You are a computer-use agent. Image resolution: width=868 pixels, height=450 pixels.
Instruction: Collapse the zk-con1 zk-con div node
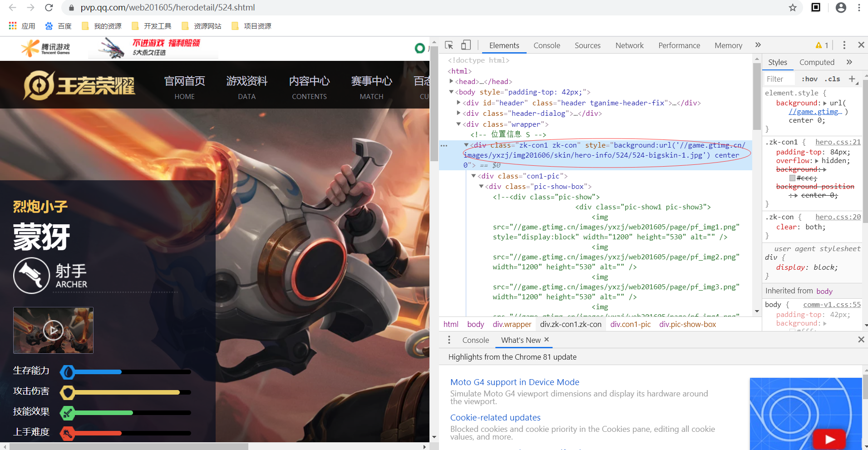(466, 145)
